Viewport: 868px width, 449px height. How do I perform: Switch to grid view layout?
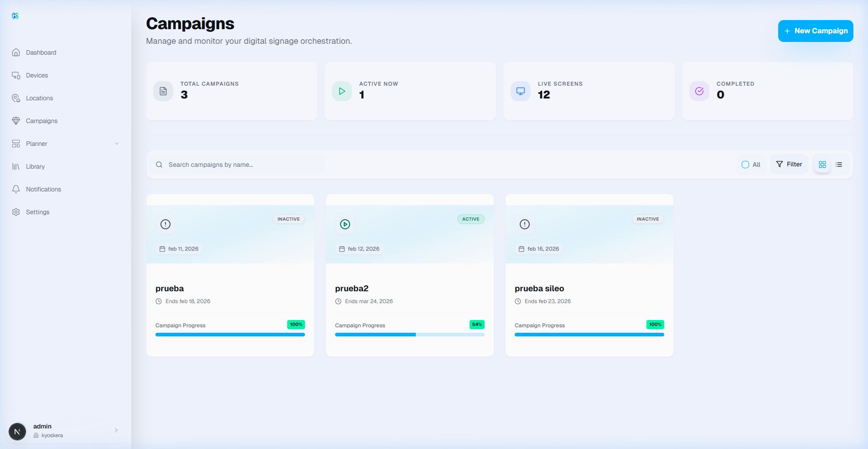pyautogui.click(x=822, y=165)
